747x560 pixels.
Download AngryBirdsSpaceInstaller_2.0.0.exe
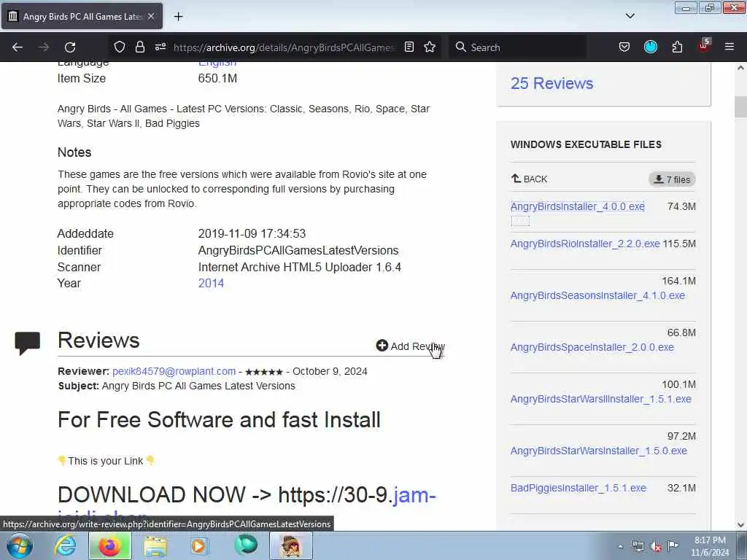pos(592,347)
